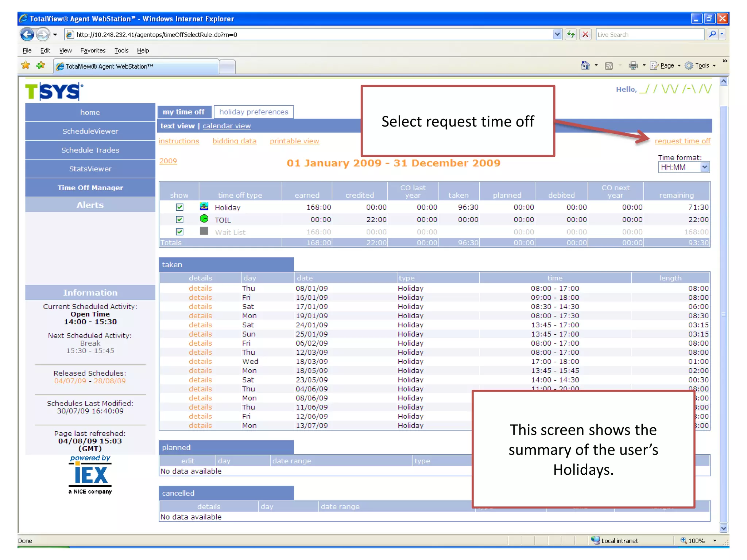Viewport: 747px width, 560px height.
Task: Toggle the Wait List show checkbox
Action: [179, 232]
